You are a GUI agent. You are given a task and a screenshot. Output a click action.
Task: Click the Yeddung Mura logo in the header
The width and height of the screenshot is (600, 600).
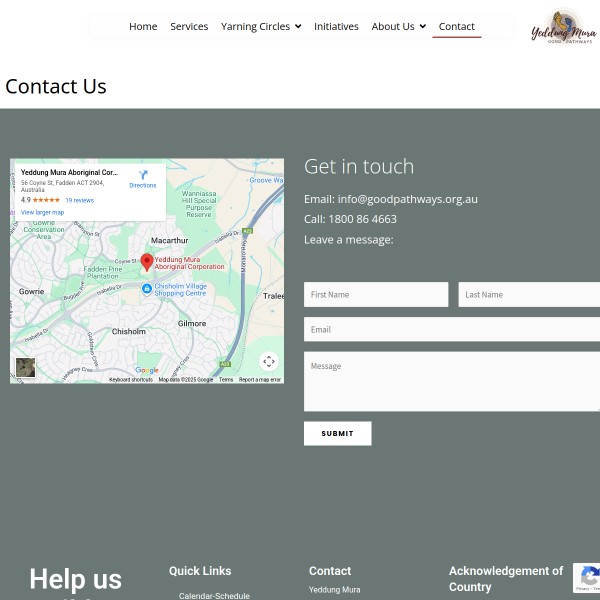(563, 27)
